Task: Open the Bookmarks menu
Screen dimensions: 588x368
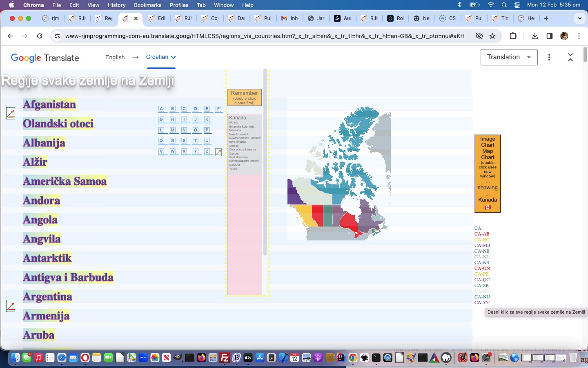Action: click(x=147, y=5)
